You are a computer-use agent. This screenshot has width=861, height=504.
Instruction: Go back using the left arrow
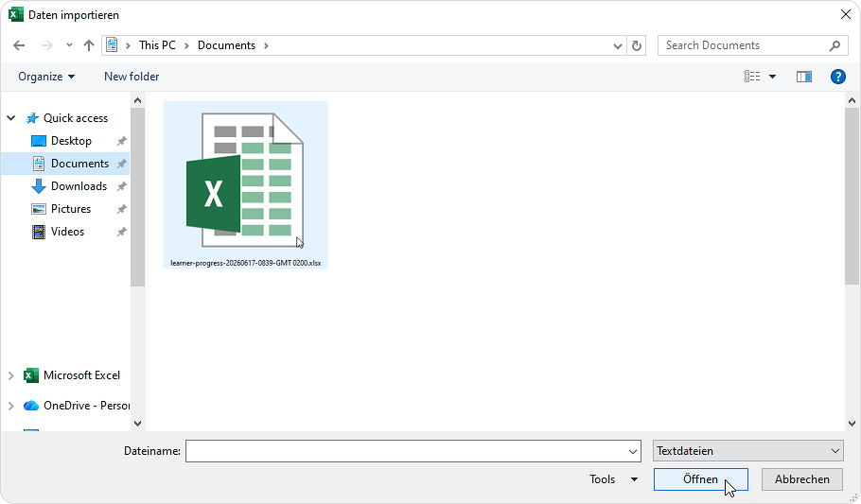tap(19, 45)
